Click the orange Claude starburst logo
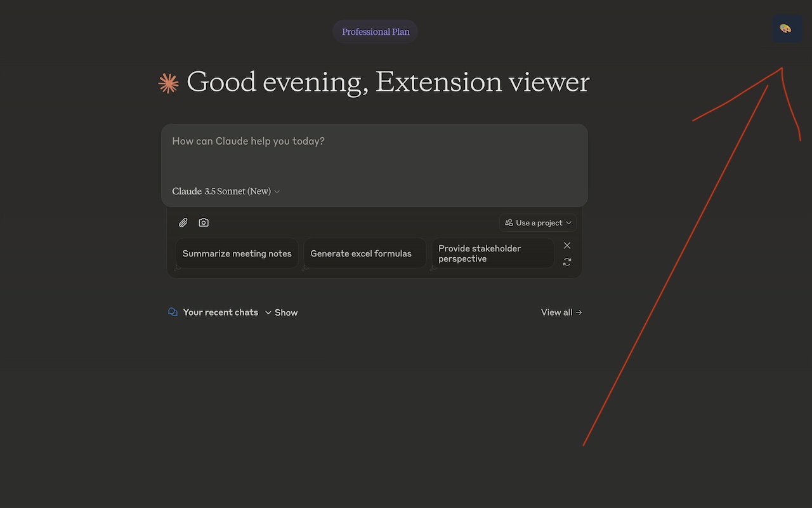Image resolution: width=812 pixels, height=508 pixels. [168, 83]
